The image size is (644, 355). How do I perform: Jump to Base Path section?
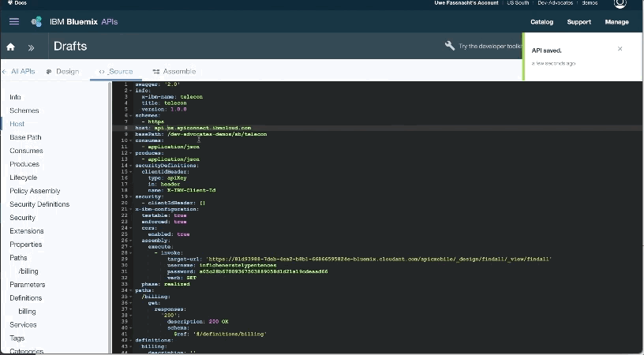click(x=25, y=137)
